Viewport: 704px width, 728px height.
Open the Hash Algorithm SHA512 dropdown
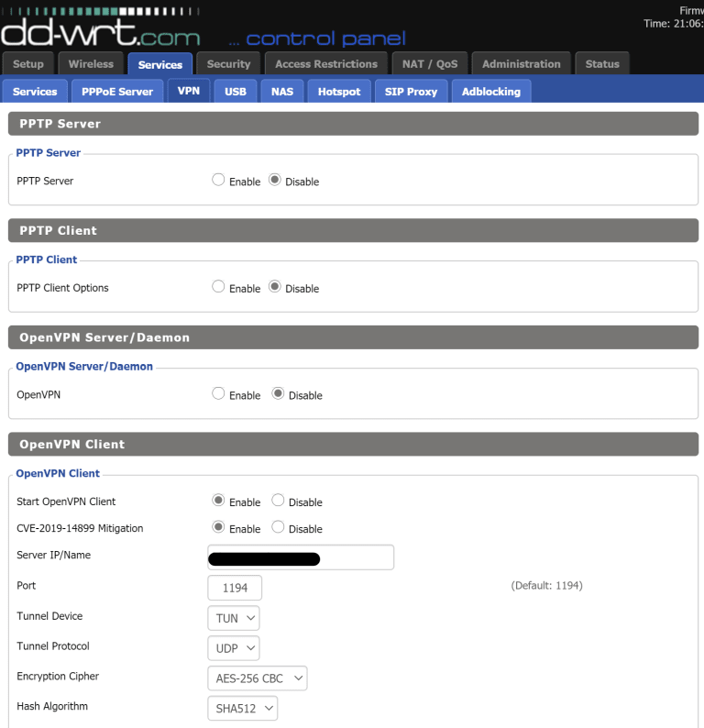click(242, 708)
